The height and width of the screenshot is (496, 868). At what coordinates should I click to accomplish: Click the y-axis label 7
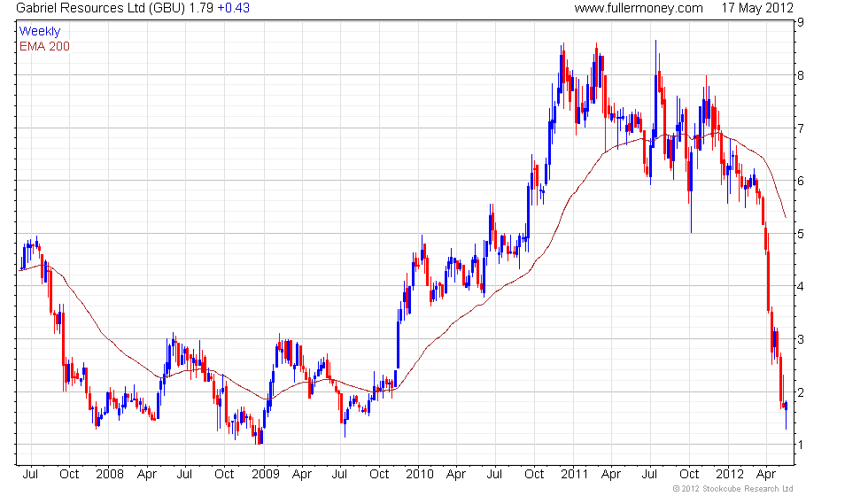pos(801,128)
